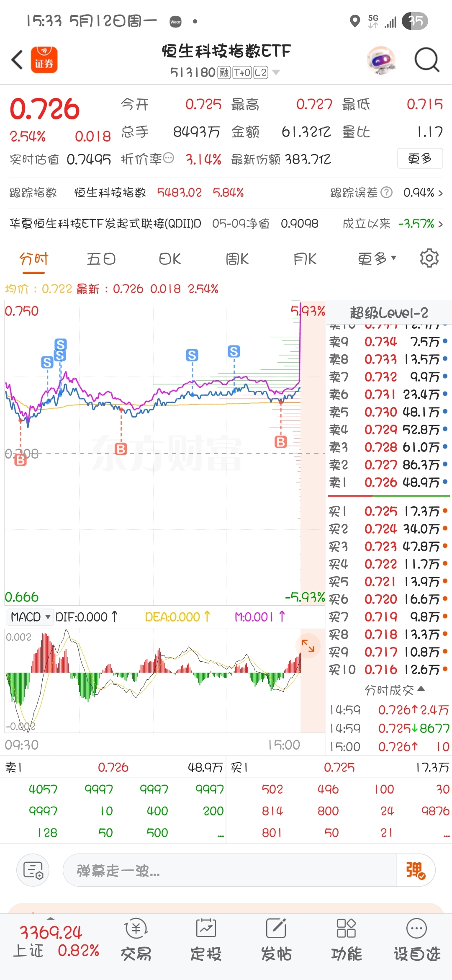Tap the 跟踪误差 question mark icon
This screenshot has height=980, width=452.
coord(387,192)
